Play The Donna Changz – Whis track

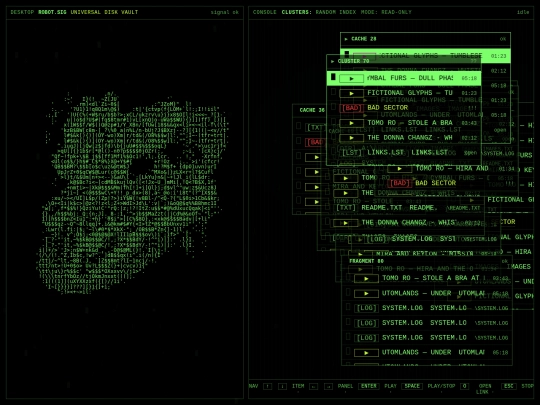(345, 223)
